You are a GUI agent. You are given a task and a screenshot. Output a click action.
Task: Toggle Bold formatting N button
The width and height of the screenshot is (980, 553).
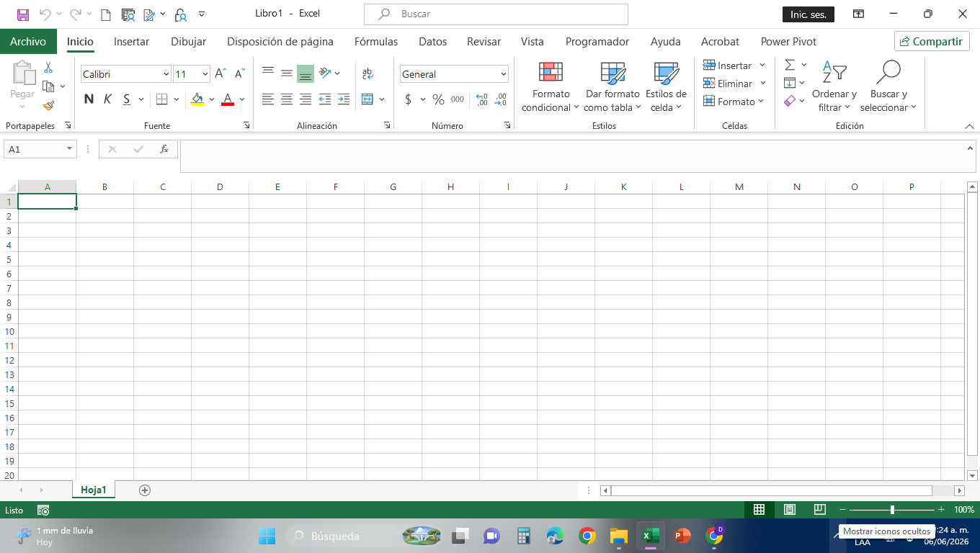tap(89, 99)
